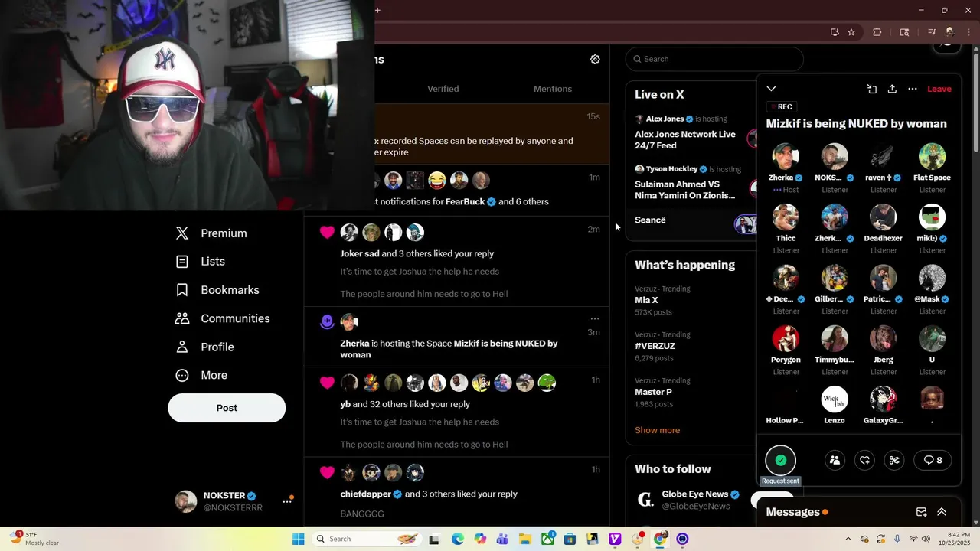Open Microsoft Edge from the taskbar
The height and width of the screenshot is (551, 980).
click(x=457, y=539)
